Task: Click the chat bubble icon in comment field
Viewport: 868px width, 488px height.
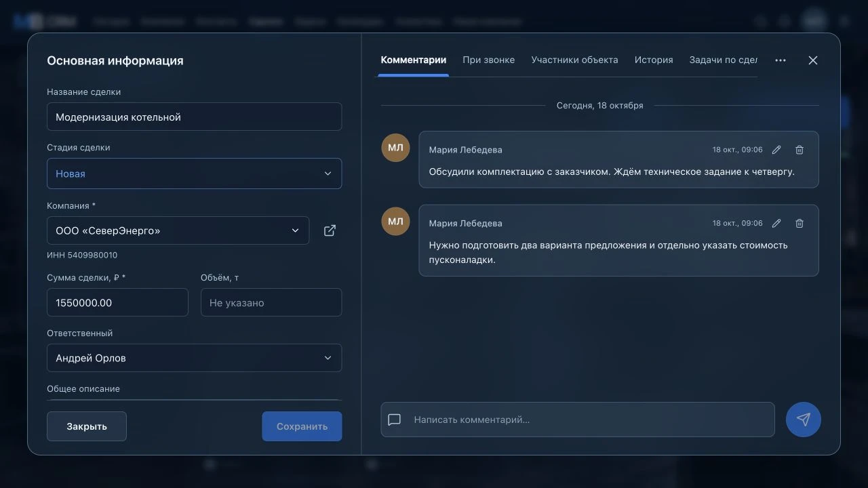Action: 395,420
